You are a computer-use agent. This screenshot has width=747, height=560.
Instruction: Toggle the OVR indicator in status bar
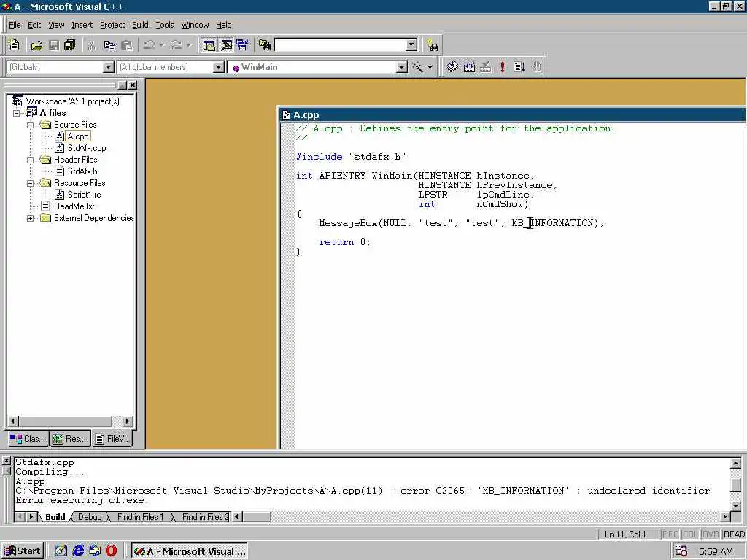[710, 534]
